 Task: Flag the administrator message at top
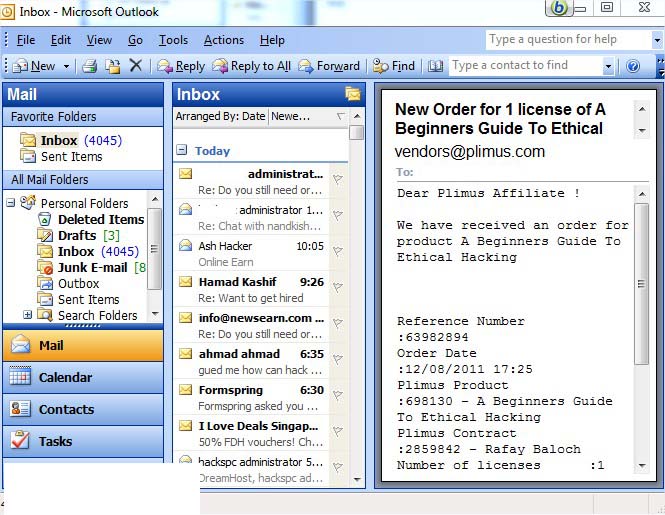pos(338,179)
